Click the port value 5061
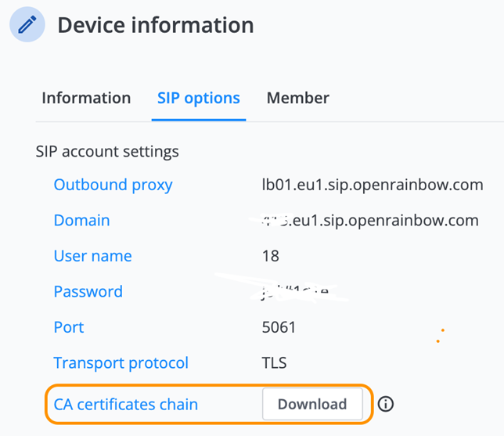The width and height of the screenshot is (504, 436). tap(279, 327)
